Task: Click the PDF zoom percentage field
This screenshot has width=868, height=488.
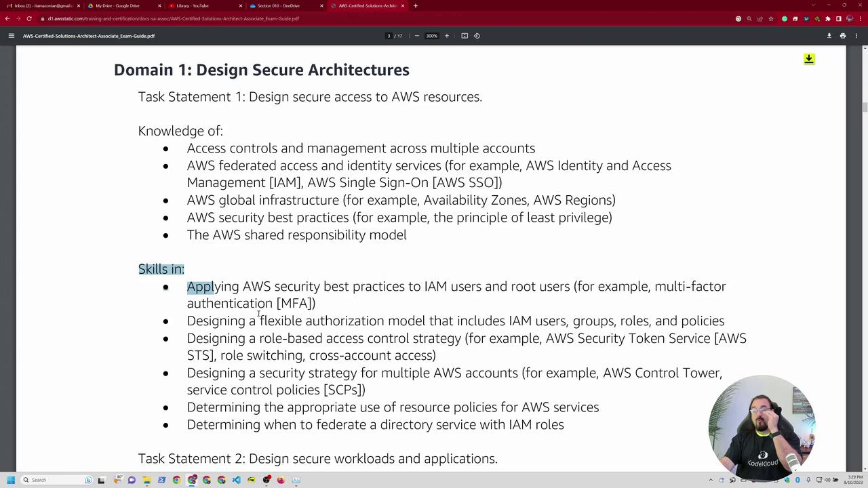Action: pyautogui.click(x=431, y=36)
